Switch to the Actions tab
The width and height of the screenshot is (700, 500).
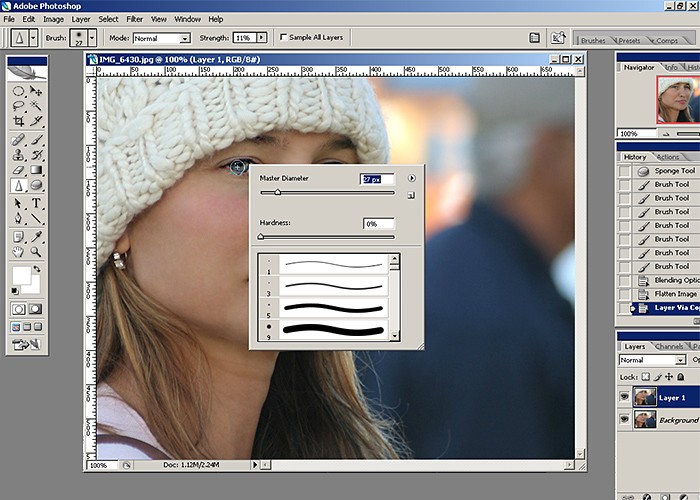(668, 157)
